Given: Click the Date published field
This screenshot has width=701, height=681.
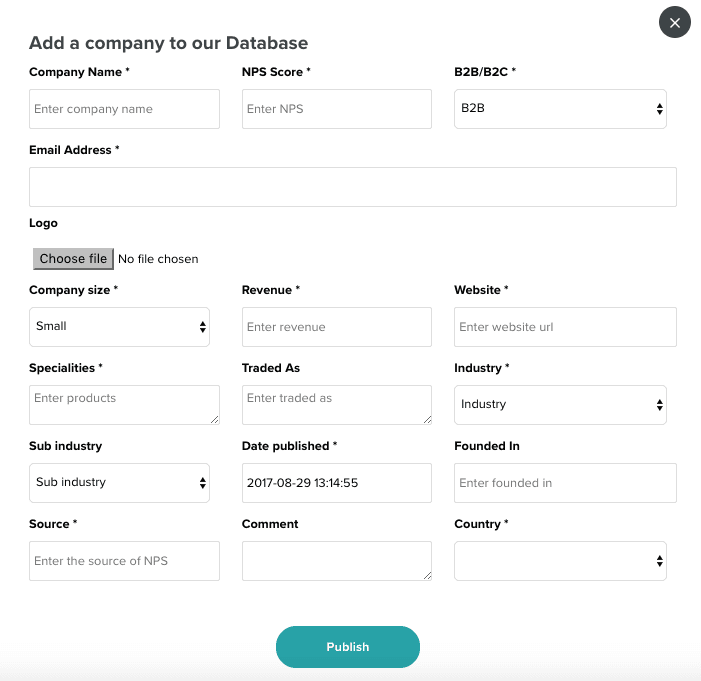Looking at the screenshot, I should (337, 483).
